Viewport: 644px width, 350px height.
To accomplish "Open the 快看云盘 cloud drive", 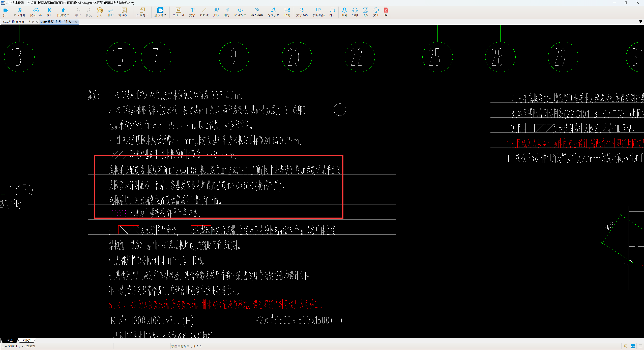I will 36,12.
